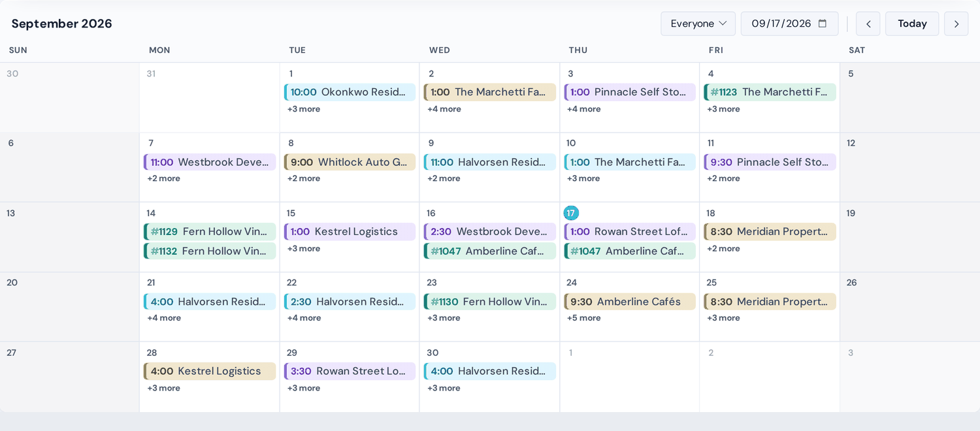Viewport: 980px width, 431px height.
Task: Expand +3 more events on September 1
Action: 304,109
